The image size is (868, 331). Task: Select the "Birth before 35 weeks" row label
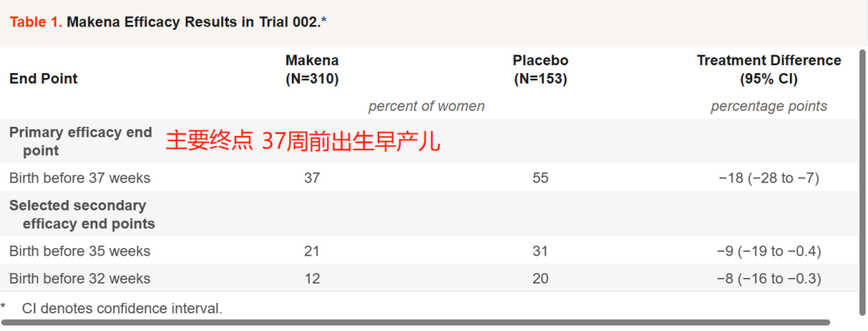pyautogui.click(x=80, y=251)
